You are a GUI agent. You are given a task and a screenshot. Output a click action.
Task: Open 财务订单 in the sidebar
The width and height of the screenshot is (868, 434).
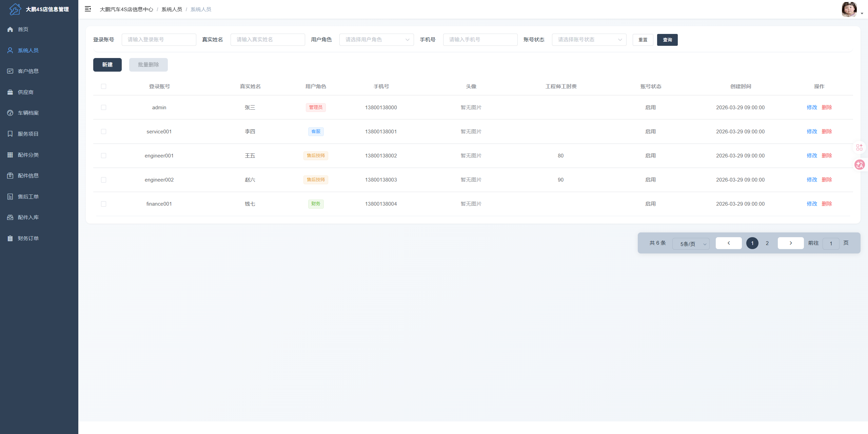point(39,238)
